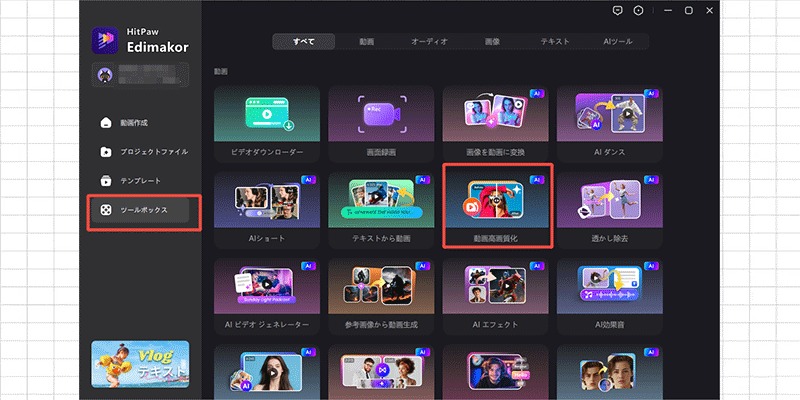Image resolution: width=800 pixels, height=400 pixels.
Task: Switch to the すべて tab
Action: click(x=304, y=42)
